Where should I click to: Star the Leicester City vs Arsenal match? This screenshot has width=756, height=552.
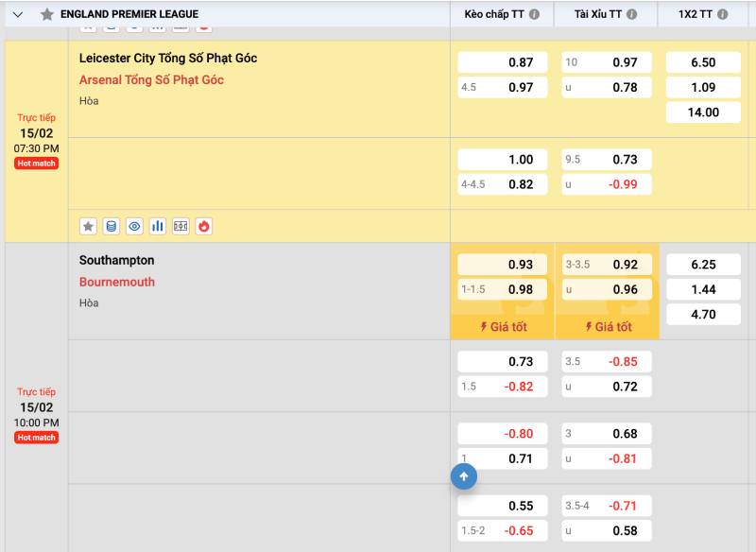point(88,226)
